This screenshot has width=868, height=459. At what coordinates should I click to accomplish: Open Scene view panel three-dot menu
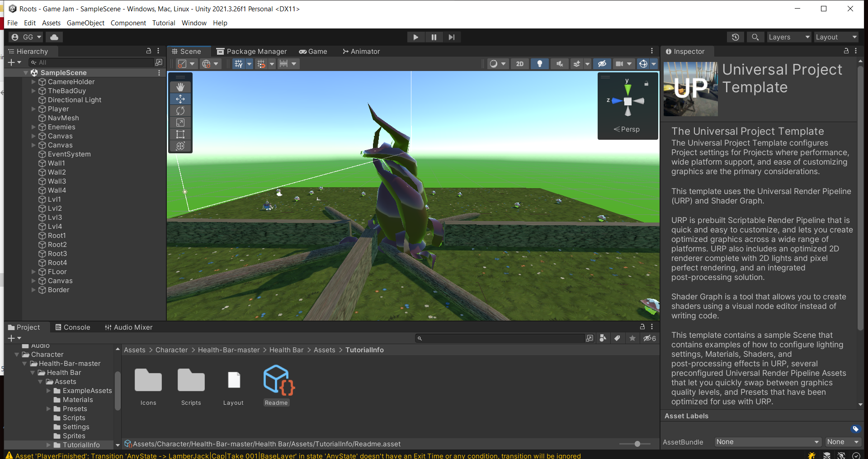[652, 51]
